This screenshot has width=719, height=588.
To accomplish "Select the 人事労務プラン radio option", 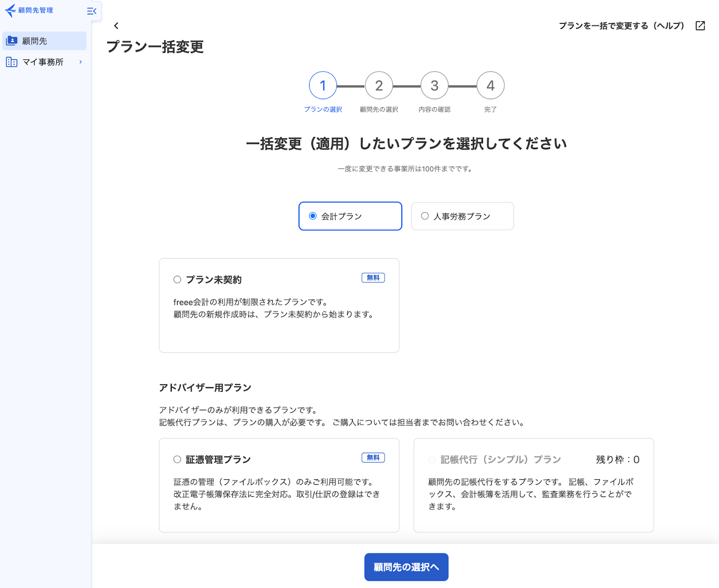I will coord(462,216).
